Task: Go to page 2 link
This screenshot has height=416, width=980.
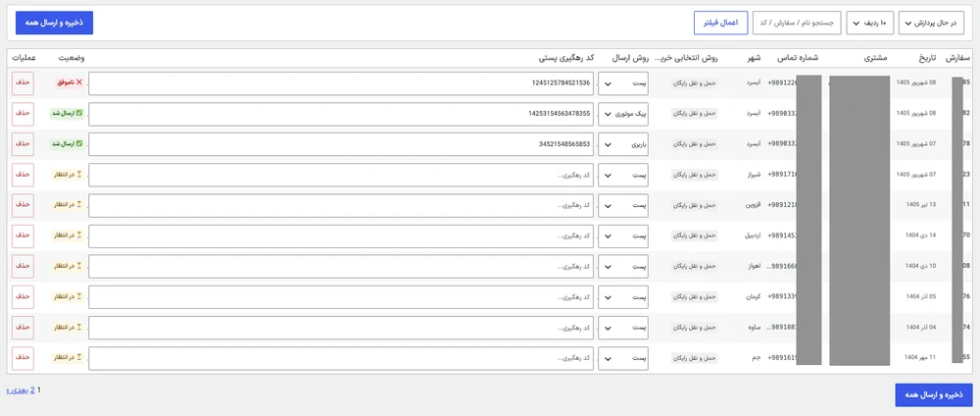Action: (32, 390)
